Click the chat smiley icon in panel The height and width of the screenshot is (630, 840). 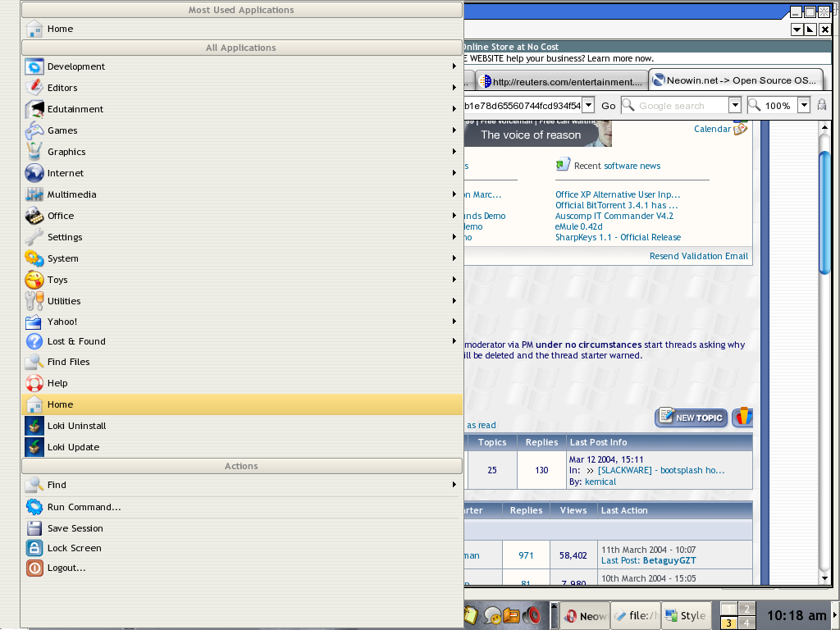[492, 615]
